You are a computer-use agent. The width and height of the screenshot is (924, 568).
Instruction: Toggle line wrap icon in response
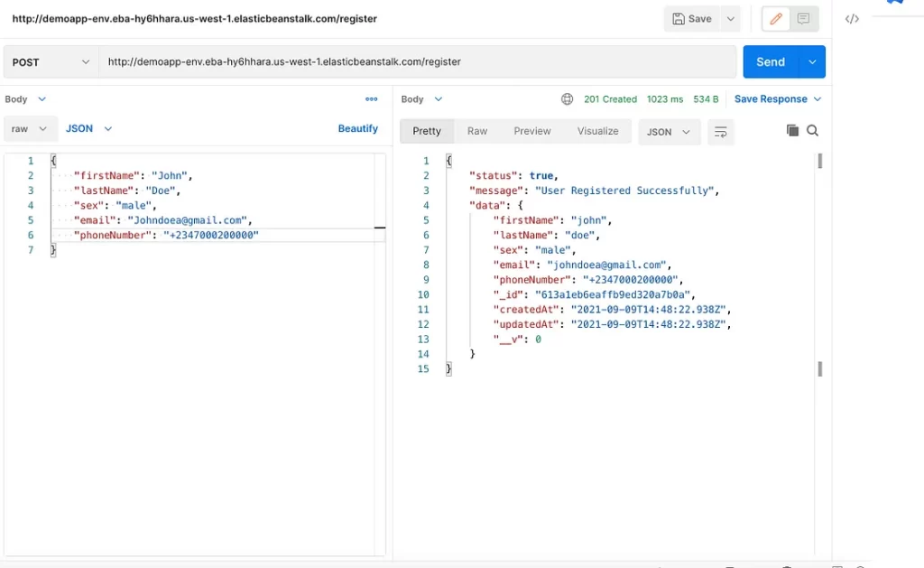click(720, 132)
